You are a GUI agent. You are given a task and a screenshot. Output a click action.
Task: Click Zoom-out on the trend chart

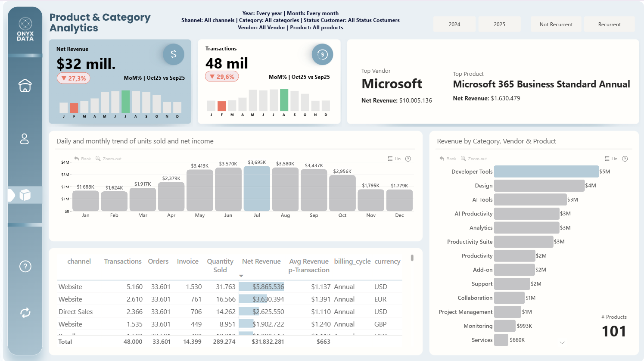click(109, 159)
